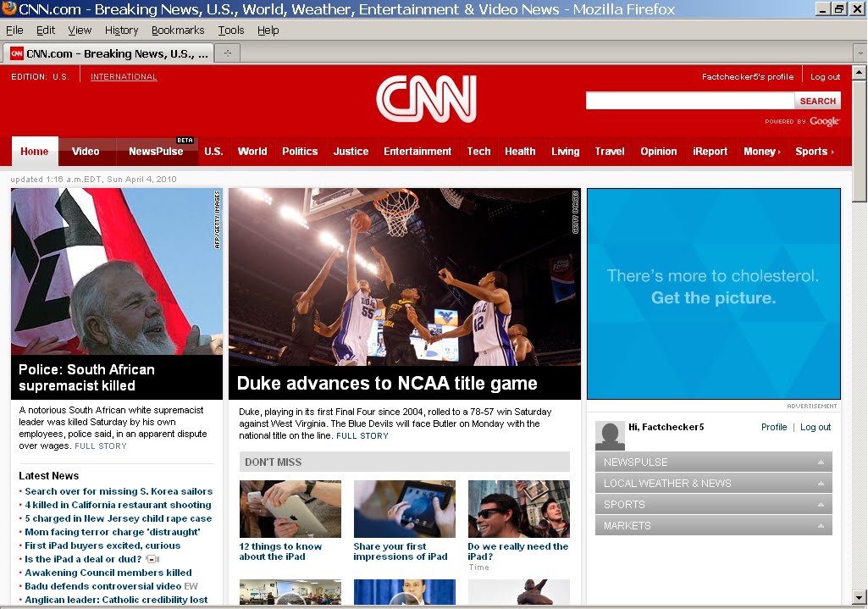Open the Health section
Screen dimensions: 868x609
(x=520, y=151)
